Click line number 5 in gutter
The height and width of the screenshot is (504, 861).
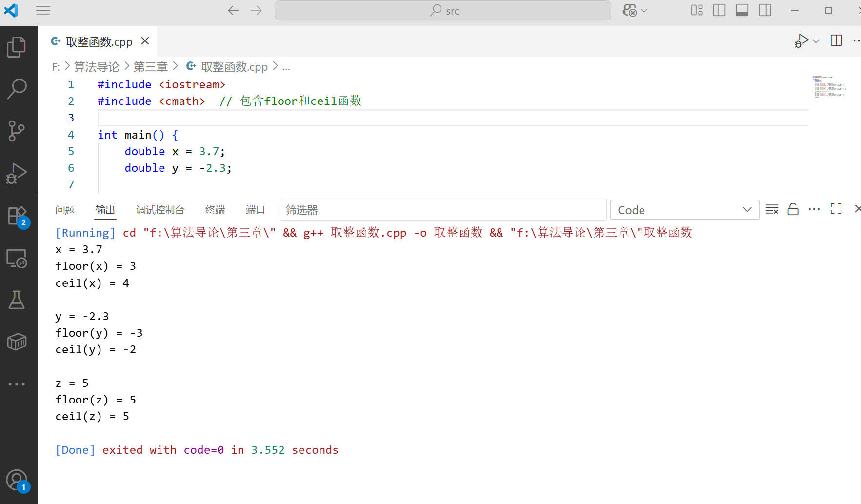click(x=71, y=151)
